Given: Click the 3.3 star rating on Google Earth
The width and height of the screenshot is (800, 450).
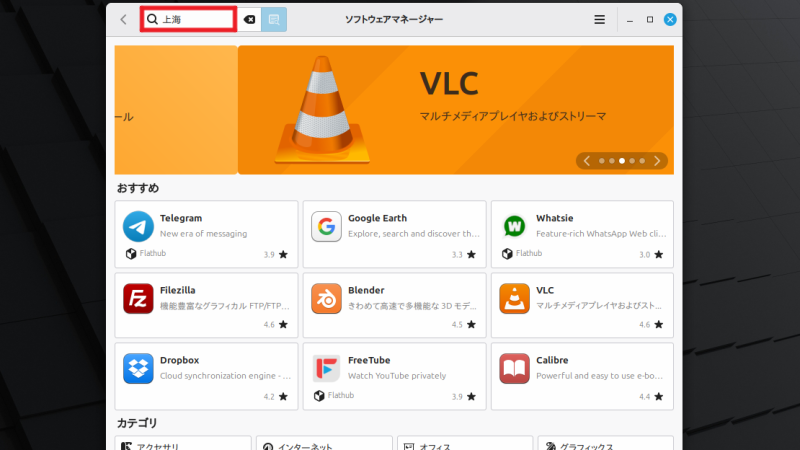Looking at the screenshot, I should (x=464, y=255).
